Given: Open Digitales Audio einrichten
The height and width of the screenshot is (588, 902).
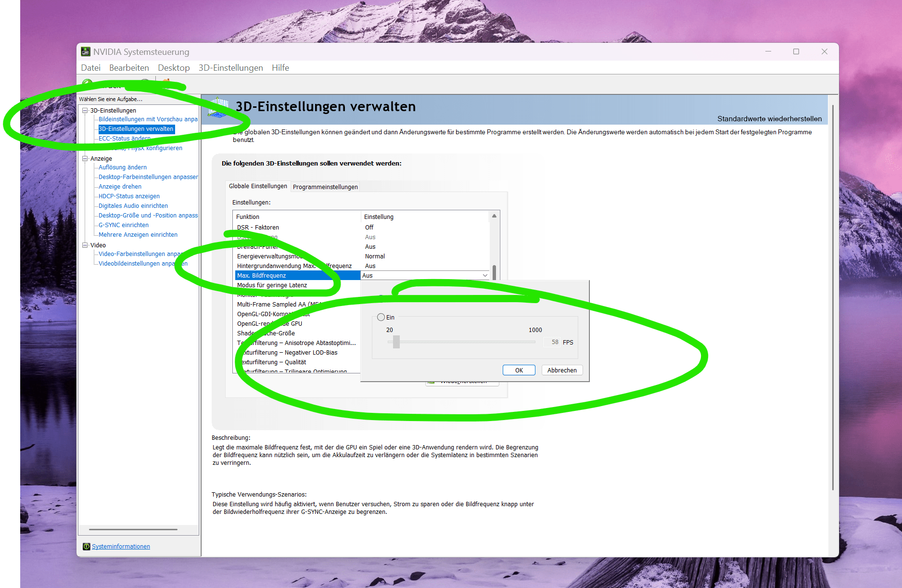Looking at the screenshot, I should point(133,206).
